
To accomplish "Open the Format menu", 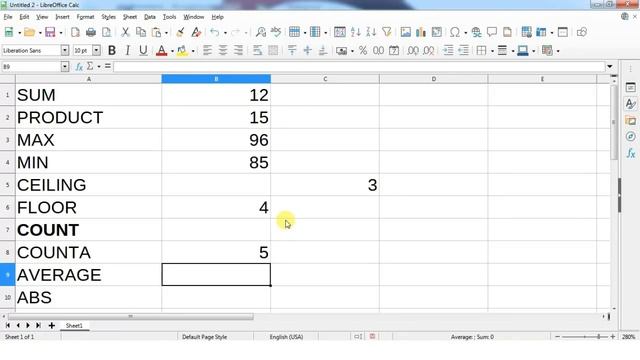I will (x=85, y=17).
